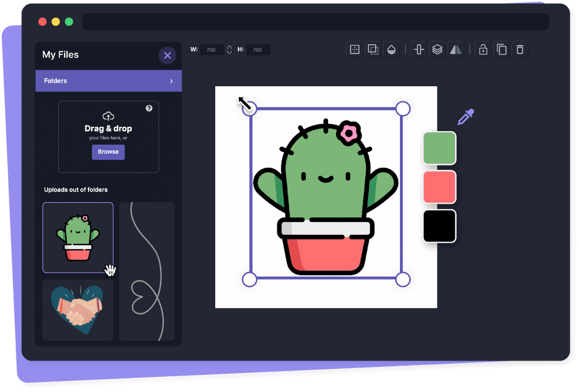The width and height of the screenshot is (579, 392).
Task: Click the top-right resize handle of cactus
Action: 402,109
